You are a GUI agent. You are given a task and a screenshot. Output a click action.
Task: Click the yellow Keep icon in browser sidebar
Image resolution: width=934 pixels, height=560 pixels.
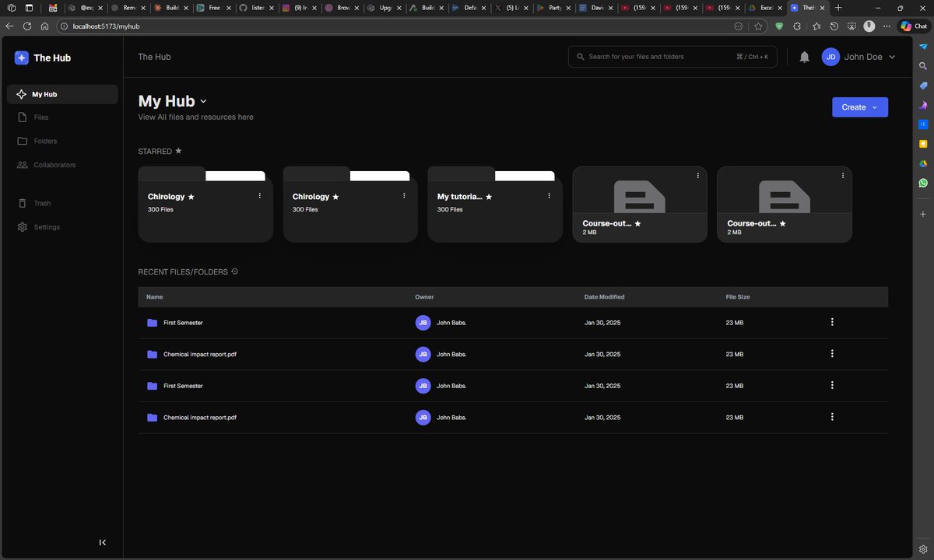922,144
